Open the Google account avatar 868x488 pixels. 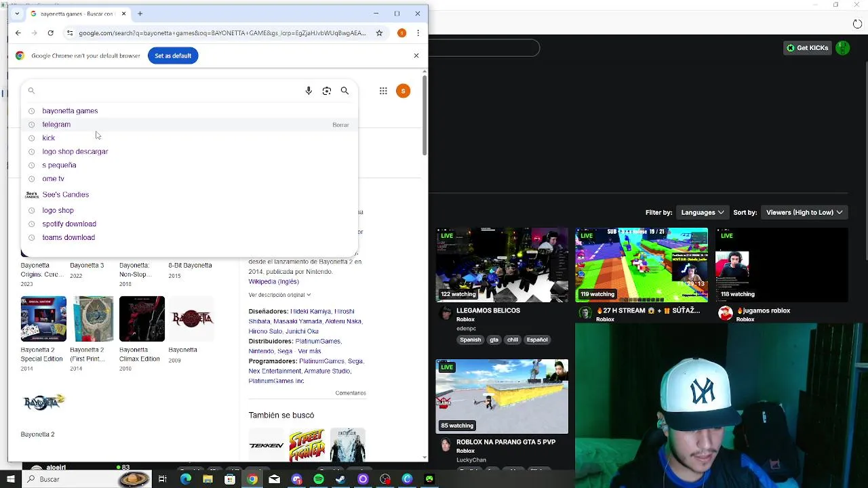coord(403,91)
